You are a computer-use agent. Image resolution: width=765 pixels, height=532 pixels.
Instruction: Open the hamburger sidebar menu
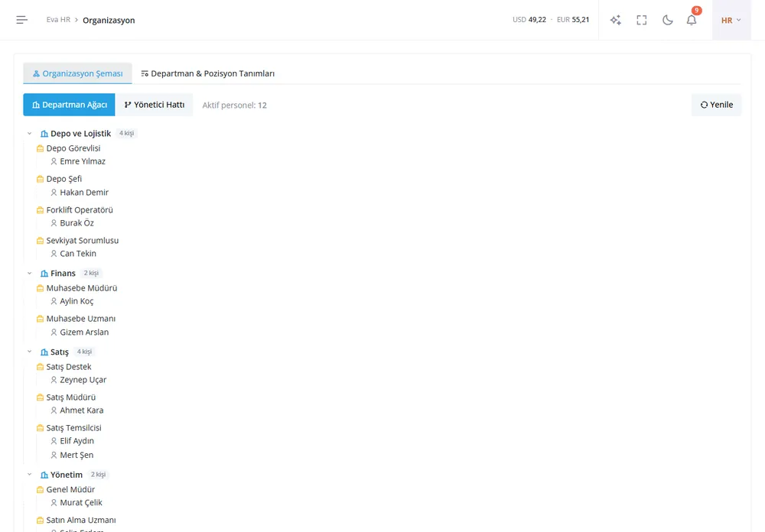click(22, 20)
